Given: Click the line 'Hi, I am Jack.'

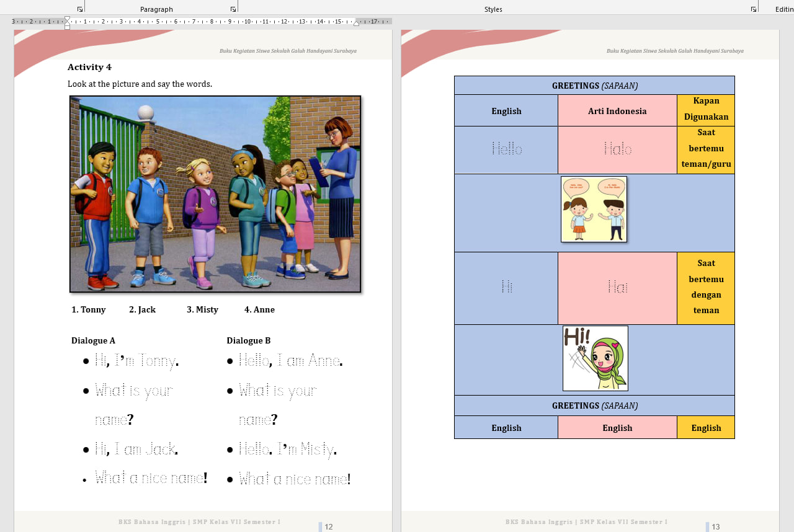Looking at the screenshot, I should pyautogui.click(x=136, y=449).
